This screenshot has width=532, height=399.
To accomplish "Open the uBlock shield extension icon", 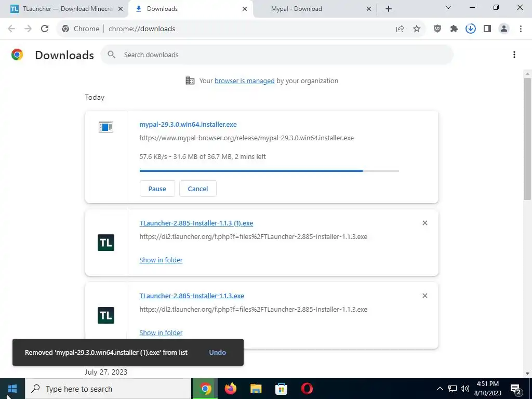I will 437,29.
